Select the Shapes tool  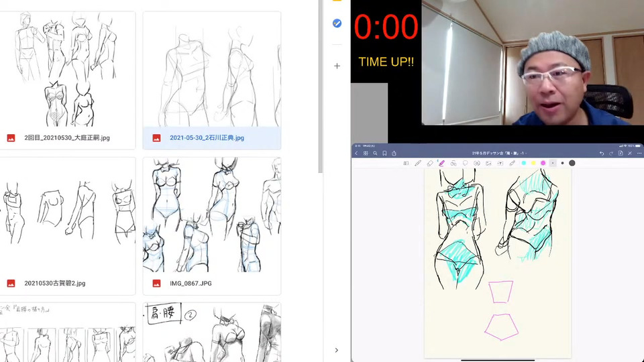tap(453, 163)
